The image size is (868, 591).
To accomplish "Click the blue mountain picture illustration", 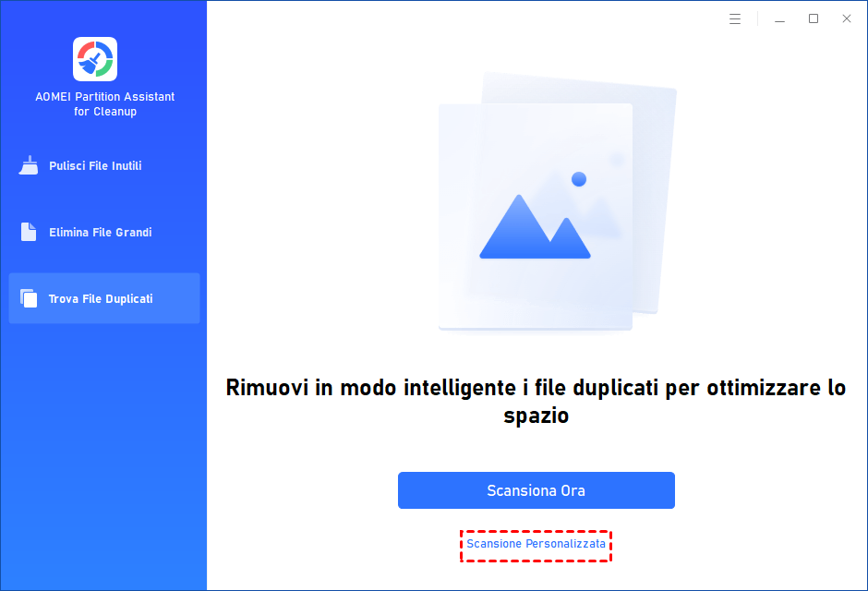I will pos(535,227).
